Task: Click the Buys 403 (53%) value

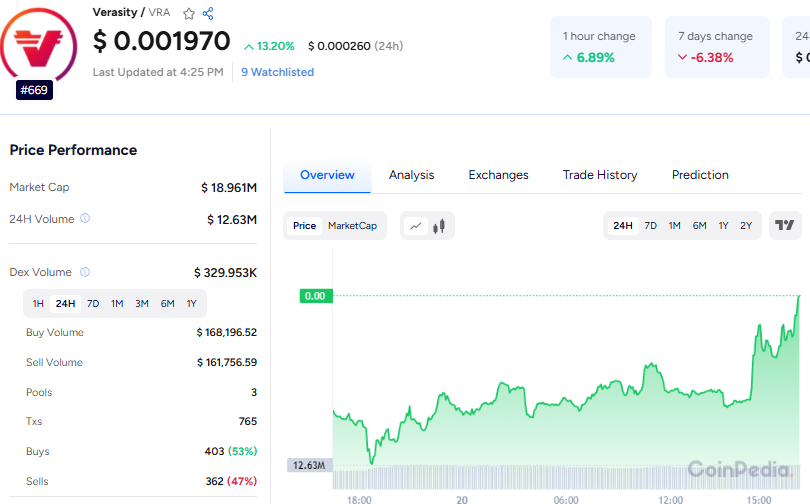Action: (230, 451)
